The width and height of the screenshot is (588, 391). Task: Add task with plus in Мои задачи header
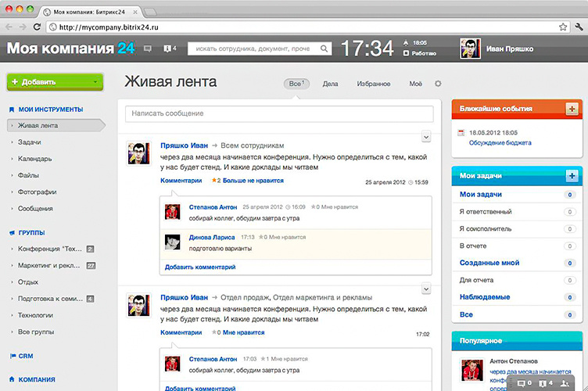(572, 175)
